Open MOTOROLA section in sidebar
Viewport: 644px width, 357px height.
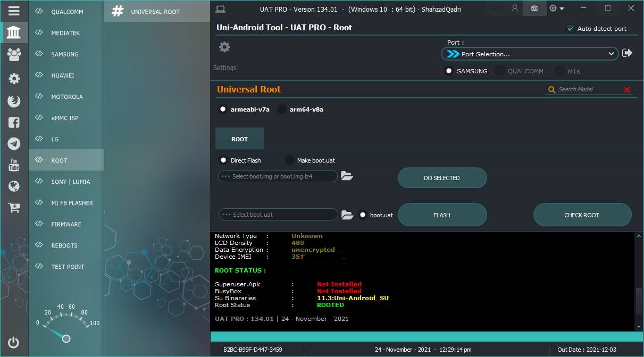[66, 97]
